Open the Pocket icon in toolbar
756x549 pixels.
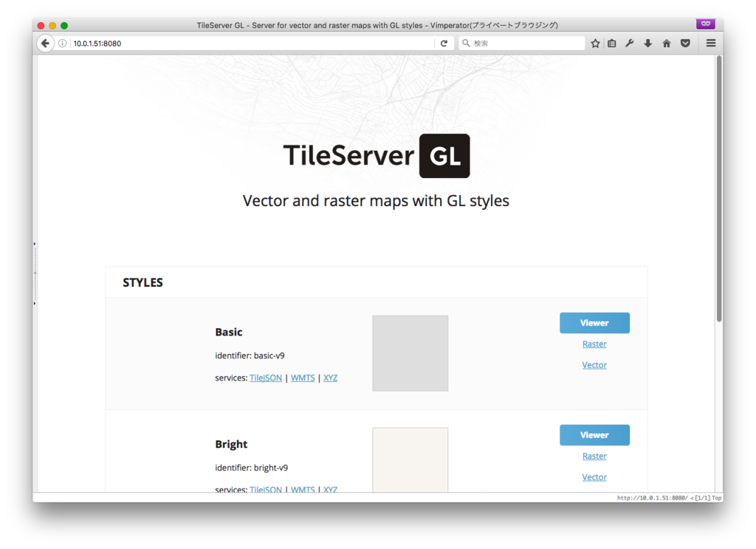pos(685,44)
